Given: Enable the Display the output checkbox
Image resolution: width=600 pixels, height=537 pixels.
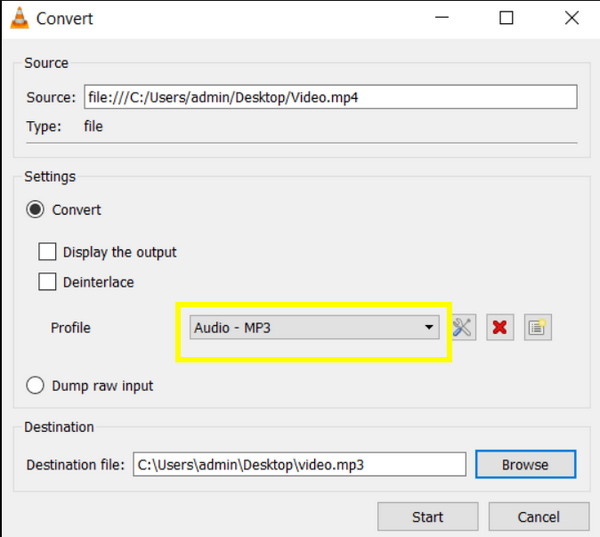Looking at the screenshot, I should 47,252.
